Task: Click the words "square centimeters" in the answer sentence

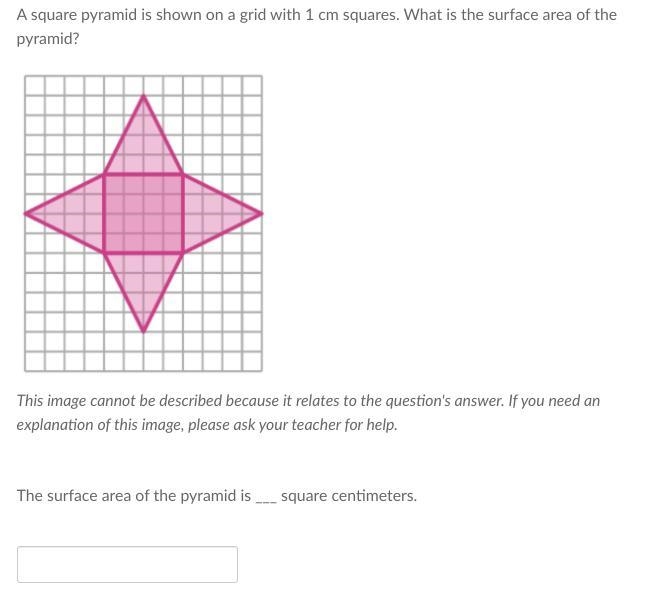Action: (348, 496)
